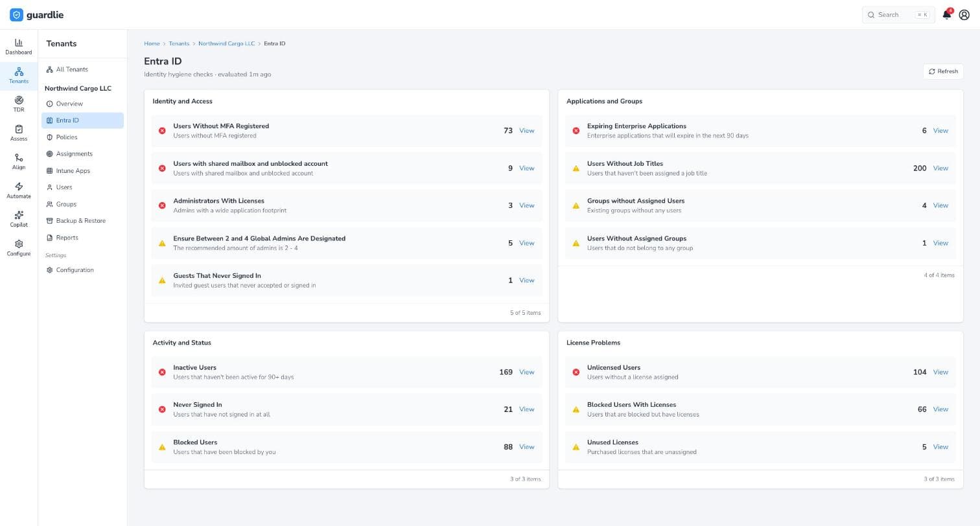Viewport: 980px width, 526px height.
Task: Open TDR section in icon rail
Action: pos(19,104)
